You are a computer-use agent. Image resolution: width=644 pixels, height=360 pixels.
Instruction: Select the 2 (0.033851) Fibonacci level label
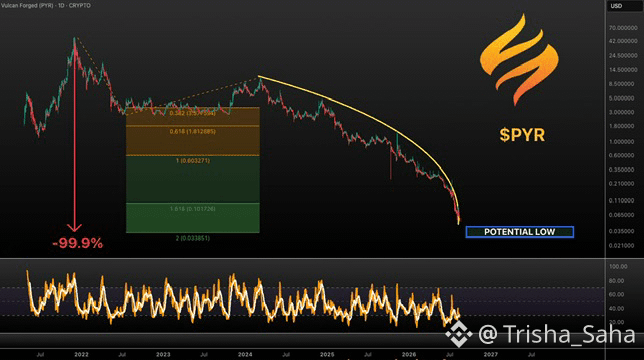pos(193,238)
